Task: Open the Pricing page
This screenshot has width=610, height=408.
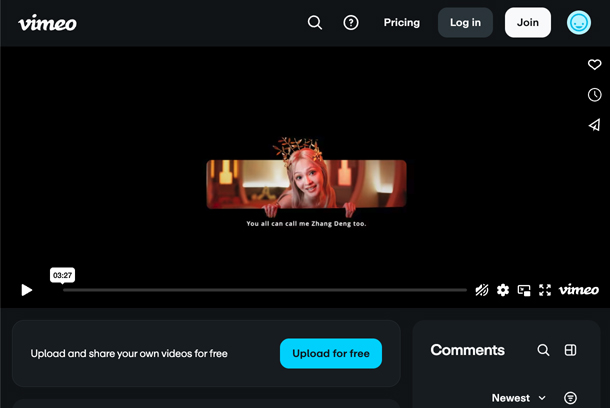Action: [x=402, y=23]
